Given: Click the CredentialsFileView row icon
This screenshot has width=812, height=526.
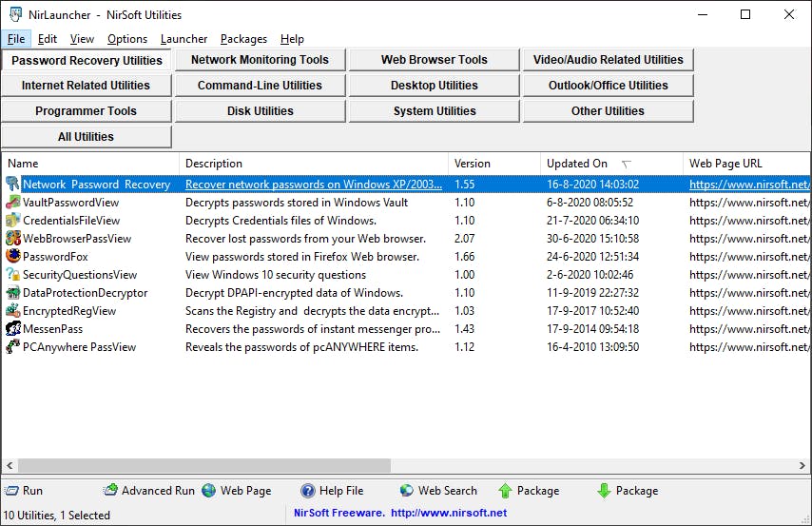Looking at the screenshot, I should click(13, 221).
